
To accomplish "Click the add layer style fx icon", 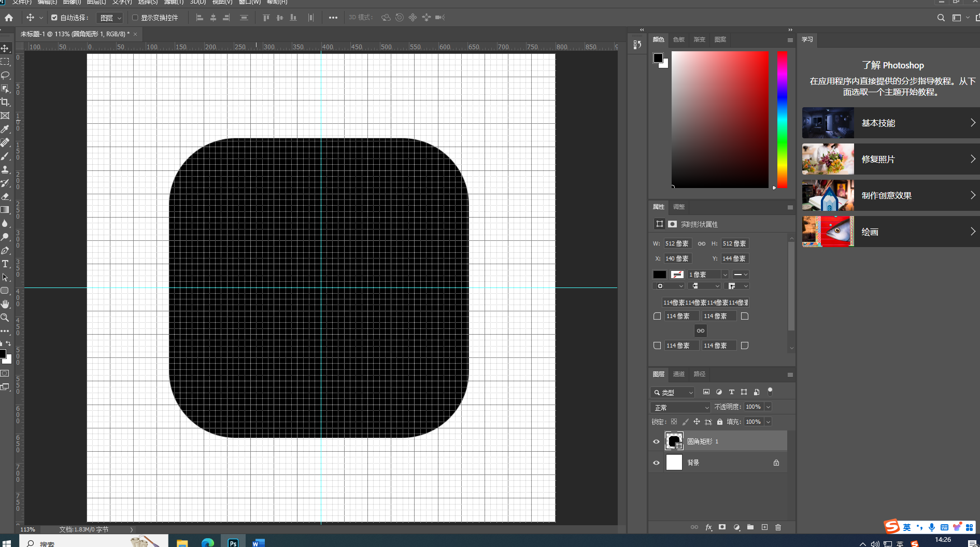I will [708, 527].
